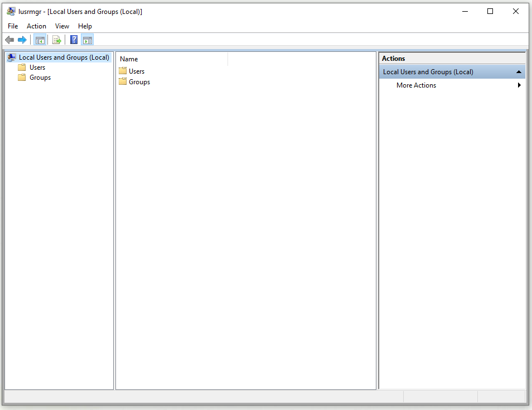The height and width of the screenshot is (410, 532).
Task: Select Local Users and Groups root node
Action: pyautogui.click(x=64, y=57)
